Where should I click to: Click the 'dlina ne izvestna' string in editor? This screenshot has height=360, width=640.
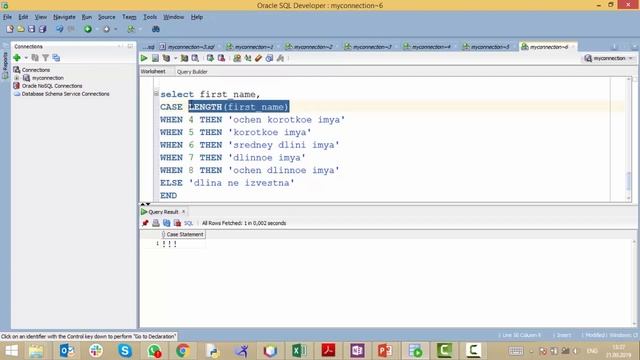coord(241,183)
